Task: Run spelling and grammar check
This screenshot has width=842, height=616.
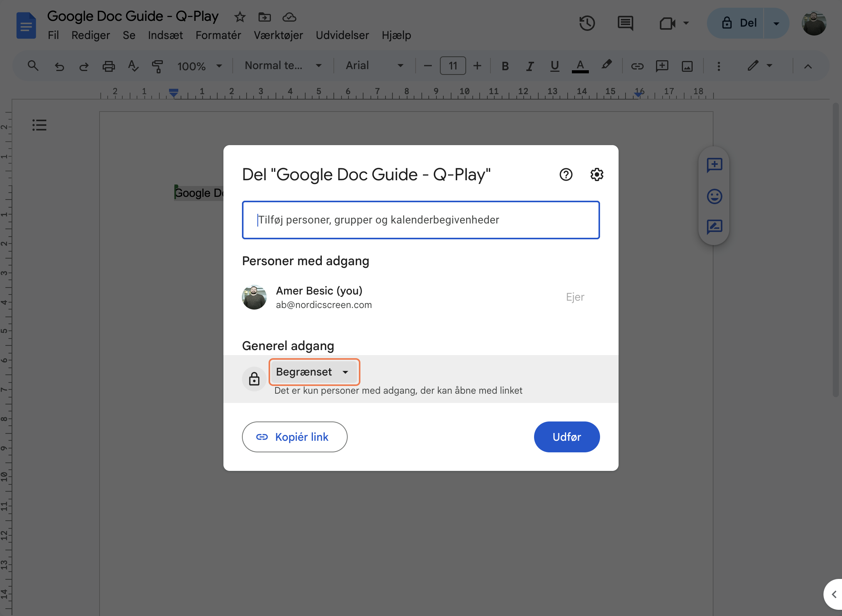Action: pos(133,66)
